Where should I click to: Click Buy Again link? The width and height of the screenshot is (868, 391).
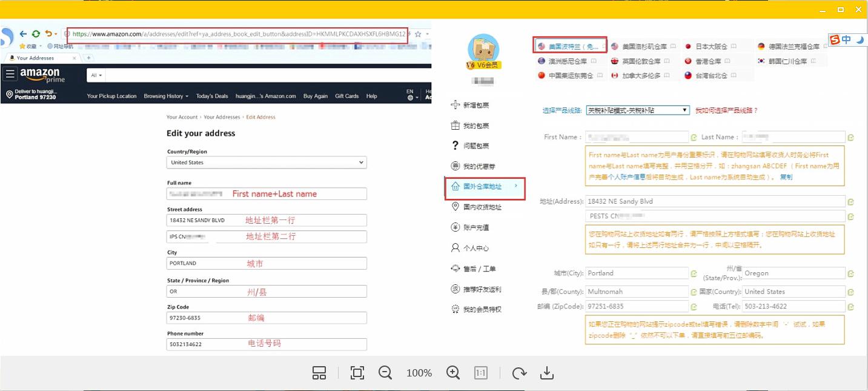316,96
